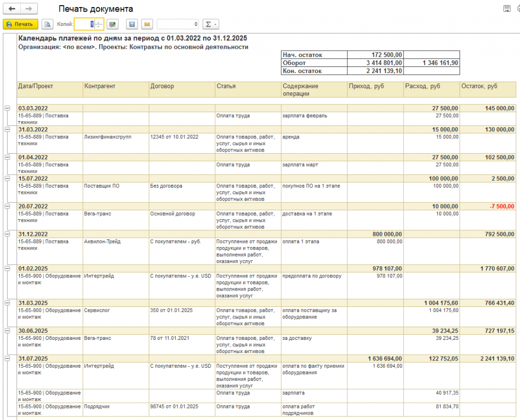Open the sigma sum dropdown
520x420 pixels.
210,24
